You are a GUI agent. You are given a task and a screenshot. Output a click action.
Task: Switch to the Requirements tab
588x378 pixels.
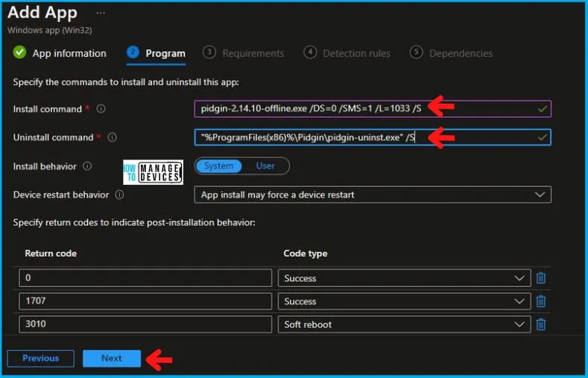[x=253, y=53]
